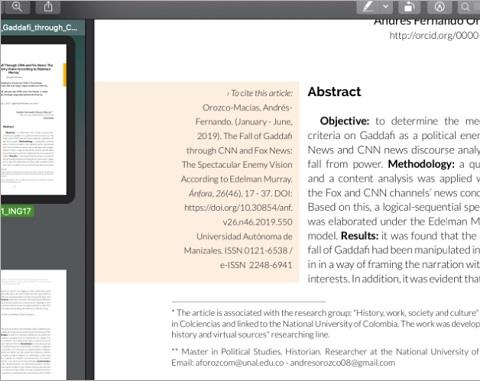Select the Highlight pen tool
The width and height of the screenshot is (480, 381).
point(368,7)
